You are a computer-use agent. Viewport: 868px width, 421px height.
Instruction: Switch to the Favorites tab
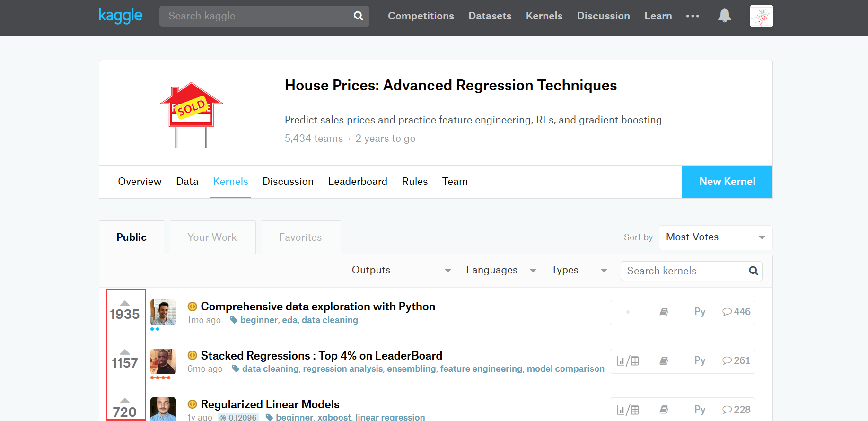coord(301,237)
